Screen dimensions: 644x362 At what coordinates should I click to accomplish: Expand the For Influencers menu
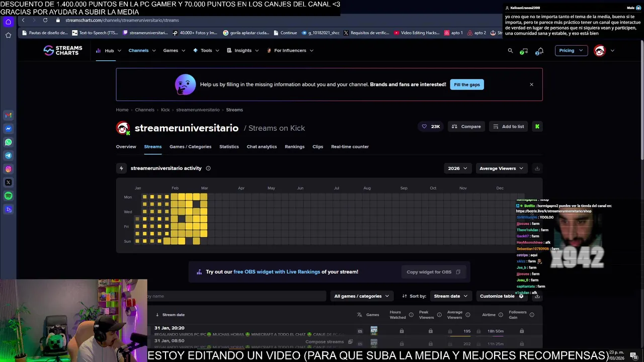290,51
